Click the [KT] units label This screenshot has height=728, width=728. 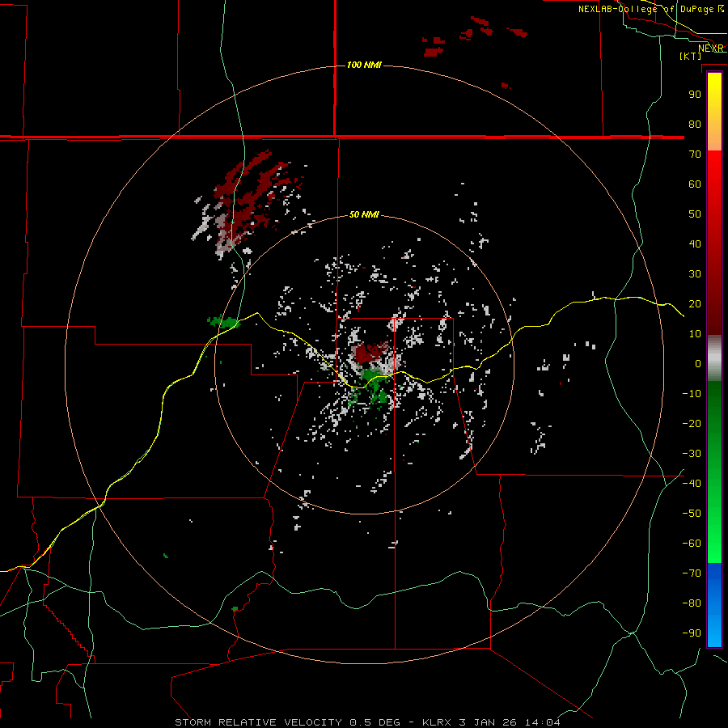pyautogui.click(x=691, y=56)
